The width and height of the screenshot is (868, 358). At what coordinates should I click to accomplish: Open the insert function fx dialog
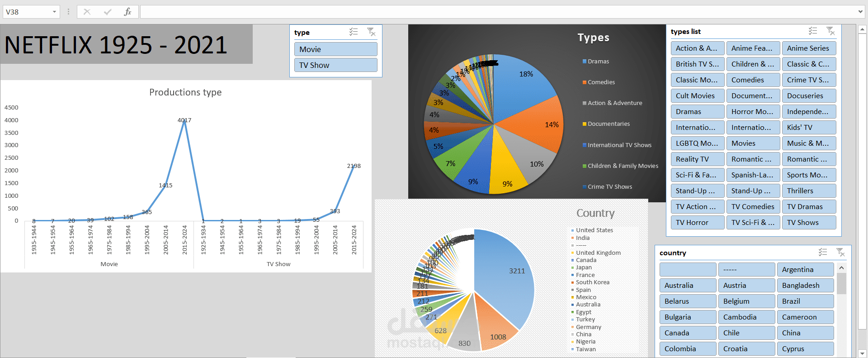pos(127,12)
